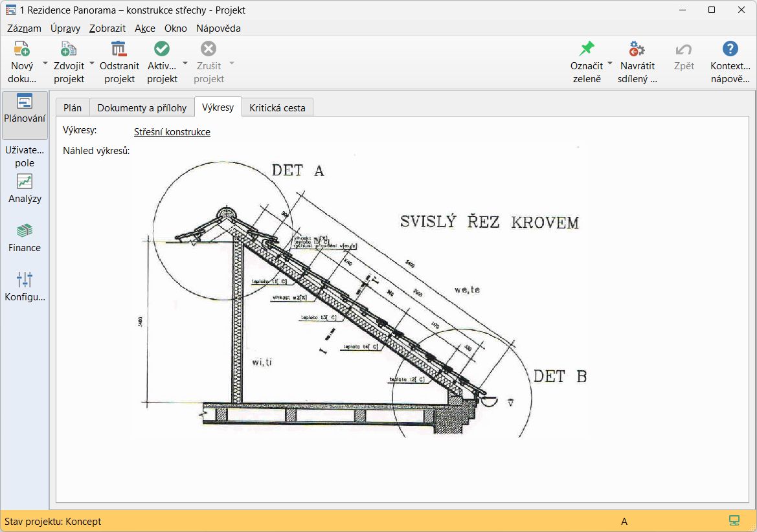Click the Zdvojit projekt icon

[x=69, y=49]
